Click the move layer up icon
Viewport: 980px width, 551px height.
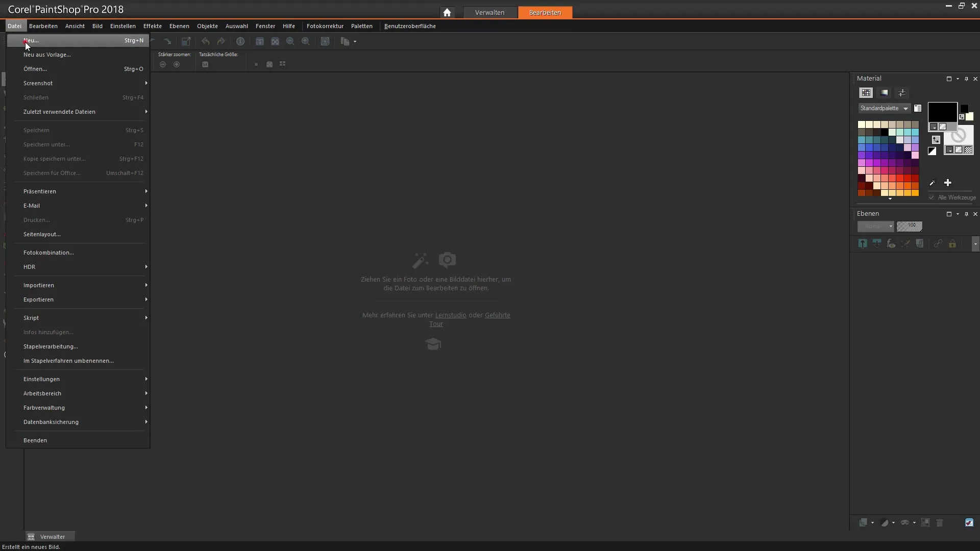pyautogui.click(x=863, y=244)
